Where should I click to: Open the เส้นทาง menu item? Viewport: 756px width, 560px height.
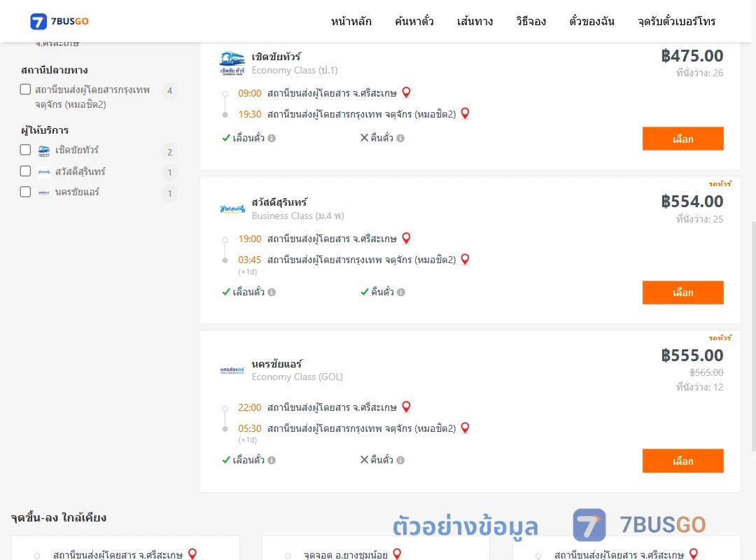point(475,21)
